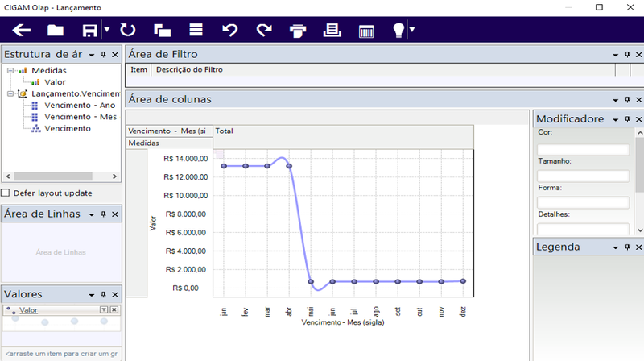Screen dimensions: 644x361
Task: Click the print preview page icon
Action: 332,30
